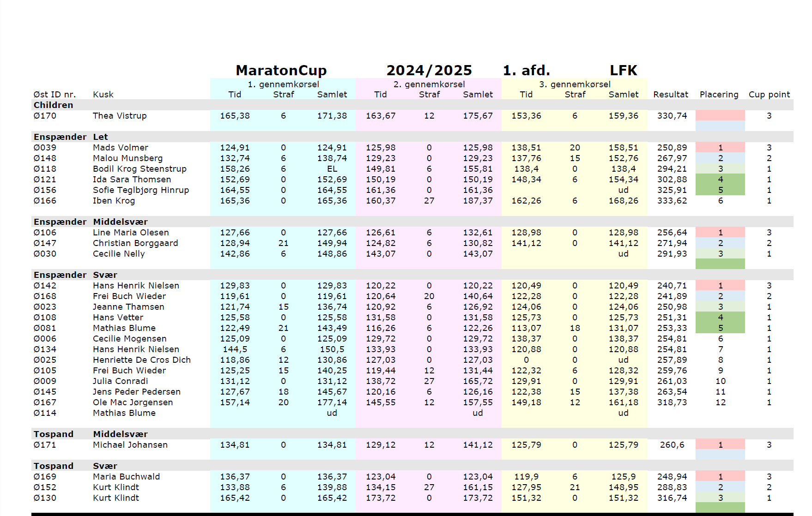Select the Thea Vistrup name cell

click(120, 116)
